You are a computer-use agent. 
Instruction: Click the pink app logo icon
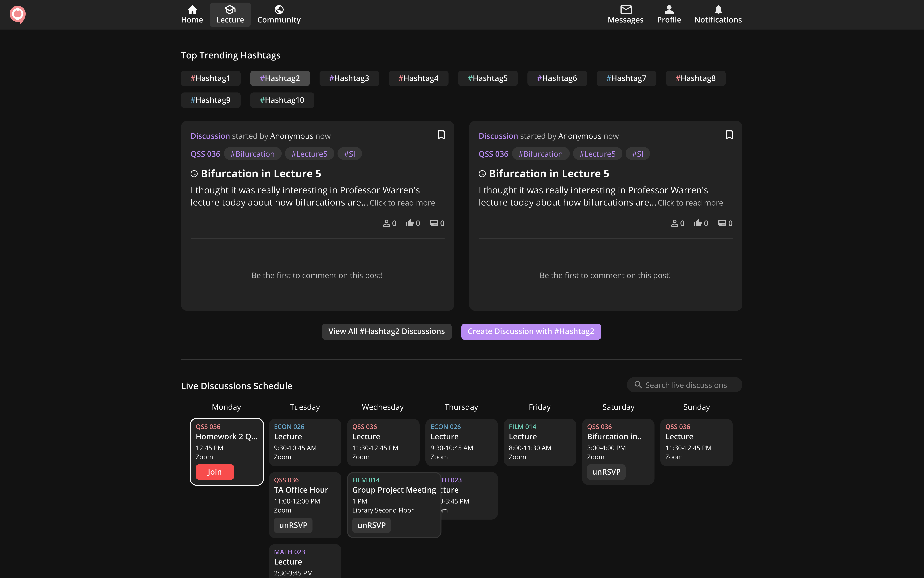pos(17,14)
